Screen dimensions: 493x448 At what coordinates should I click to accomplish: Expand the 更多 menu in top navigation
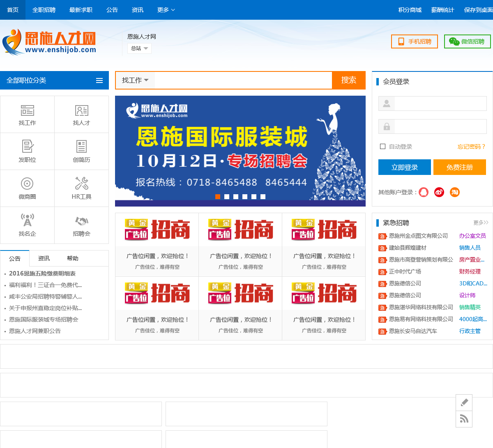click(x=166, y=10)
